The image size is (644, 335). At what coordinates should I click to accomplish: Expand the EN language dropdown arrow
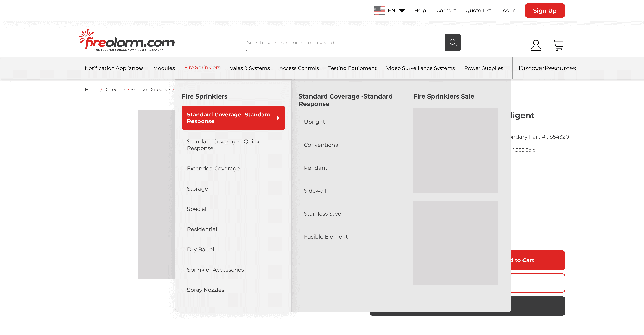[x=402, y=11]
